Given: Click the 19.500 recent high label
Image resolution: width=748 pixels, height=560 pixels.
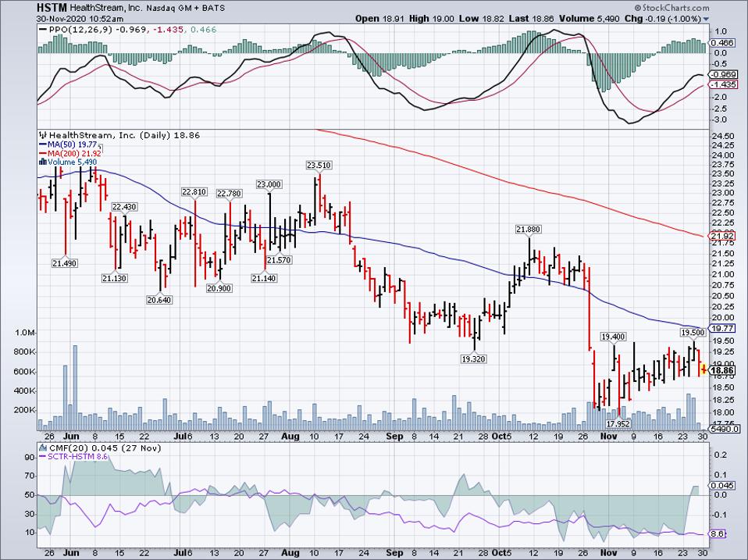Looking at the screenshot, I should point(693,332).
